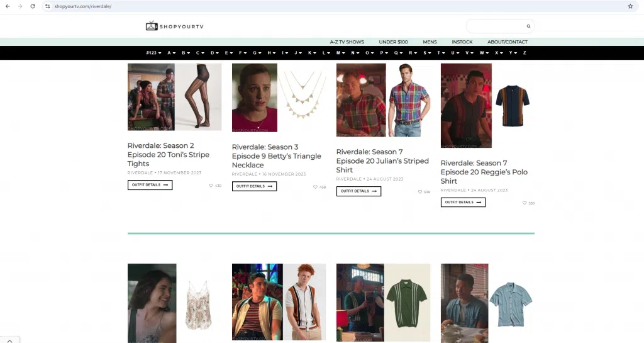This screenshot has height=343, width=644.
Task: Expand the M shows dropdown
Action: tap(340, 53)
